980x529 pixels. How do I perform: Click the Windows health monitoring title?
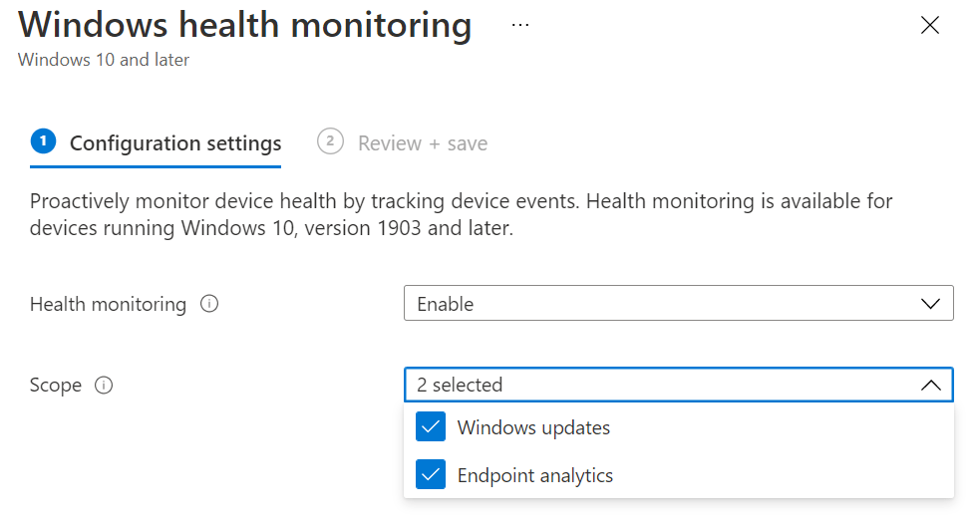244,25
